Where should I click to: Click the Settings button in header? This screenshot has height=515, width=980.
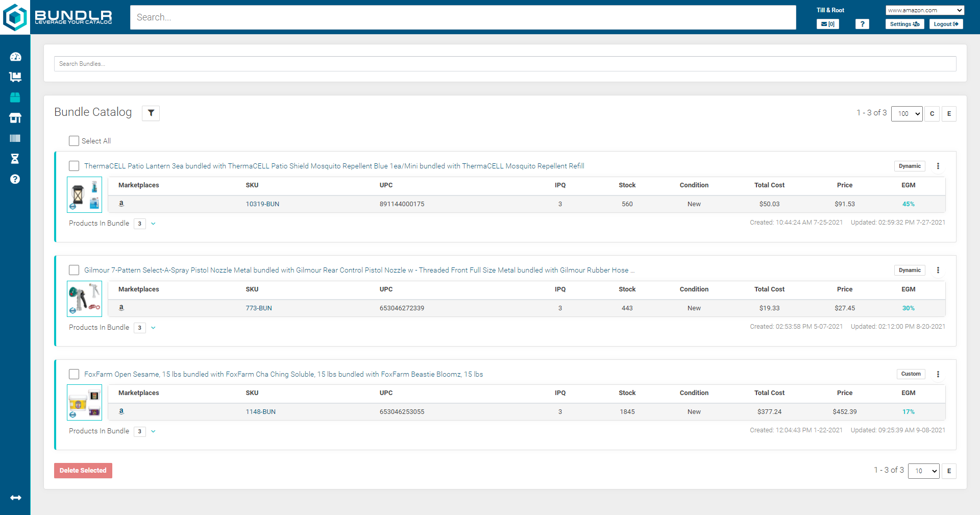click(x=904, y=24)
